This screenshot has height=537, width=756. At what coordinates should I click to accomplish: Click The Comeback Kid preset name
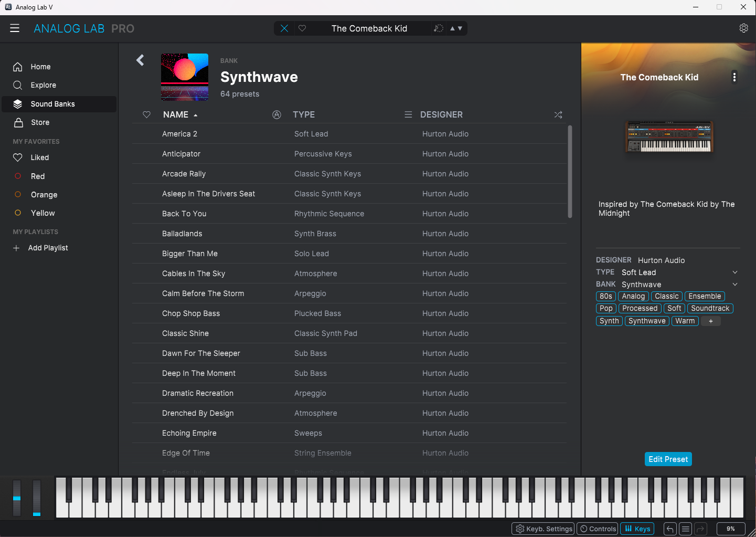click(x=369, y=28)
